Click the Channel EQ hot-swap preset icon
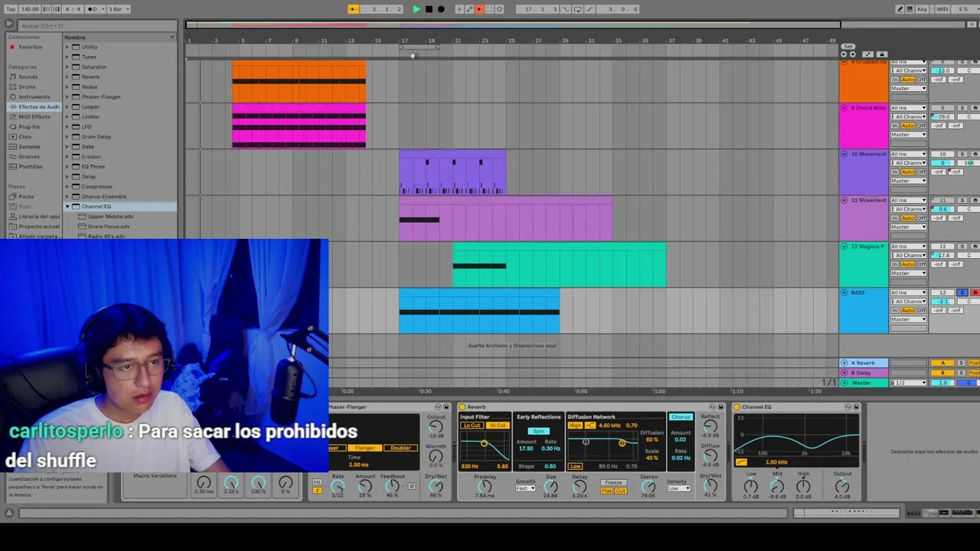 click(x=848, y=407)
